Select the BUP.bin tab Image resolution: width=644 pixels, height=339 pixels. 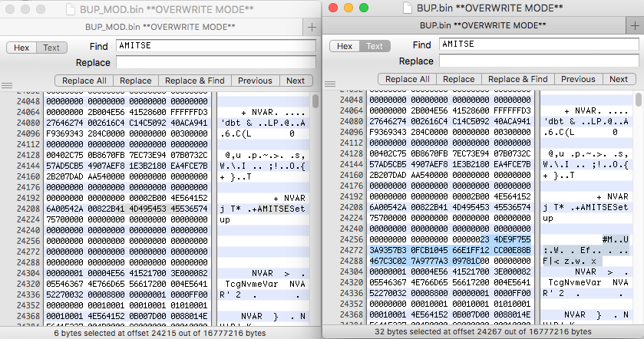click(483, 25)
